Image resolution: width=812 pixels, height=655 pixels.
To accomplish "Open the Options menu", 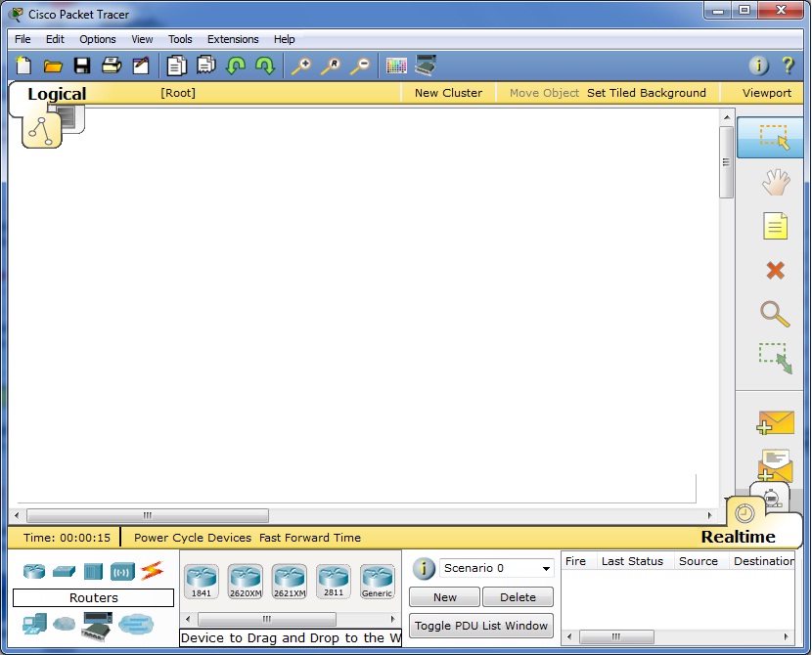I will [98, 39].
